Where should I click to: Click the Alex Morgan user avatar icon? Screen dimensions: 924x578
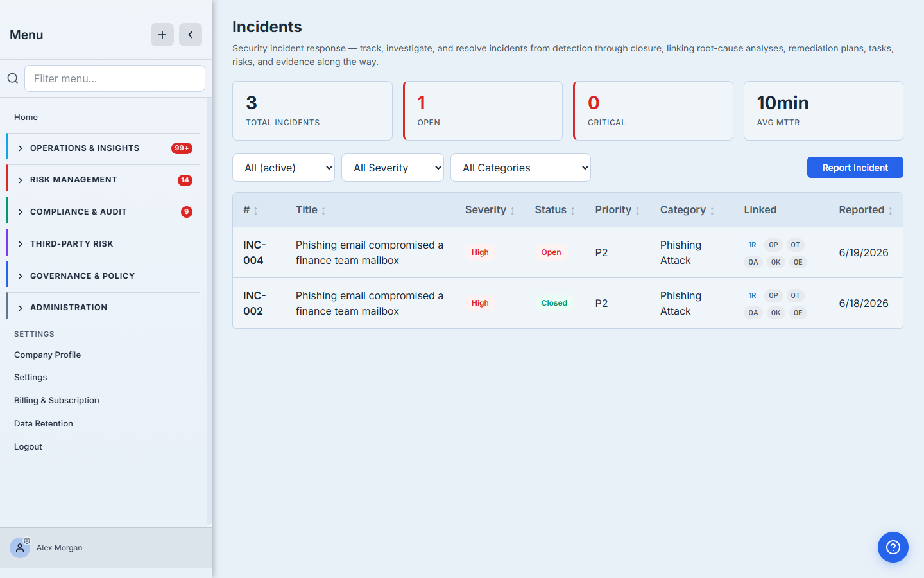tap(20, 548)
